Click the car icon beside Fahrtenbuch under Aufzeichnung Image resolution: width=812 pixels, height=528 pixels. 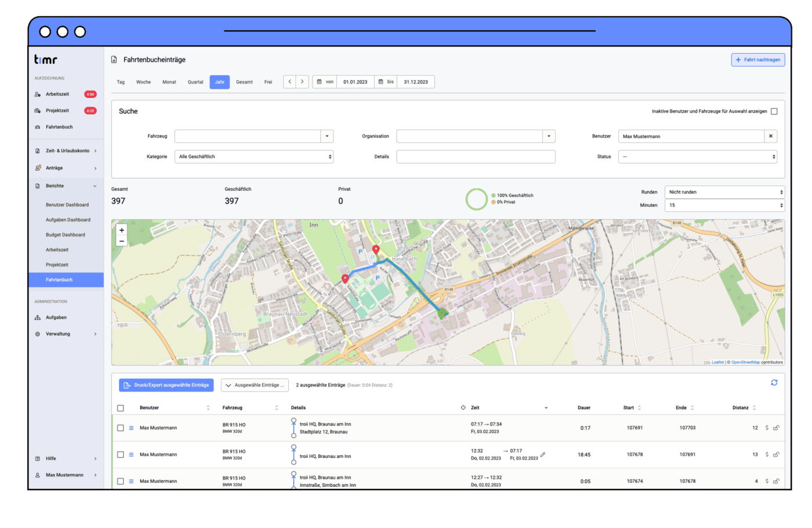click(38, 127)
